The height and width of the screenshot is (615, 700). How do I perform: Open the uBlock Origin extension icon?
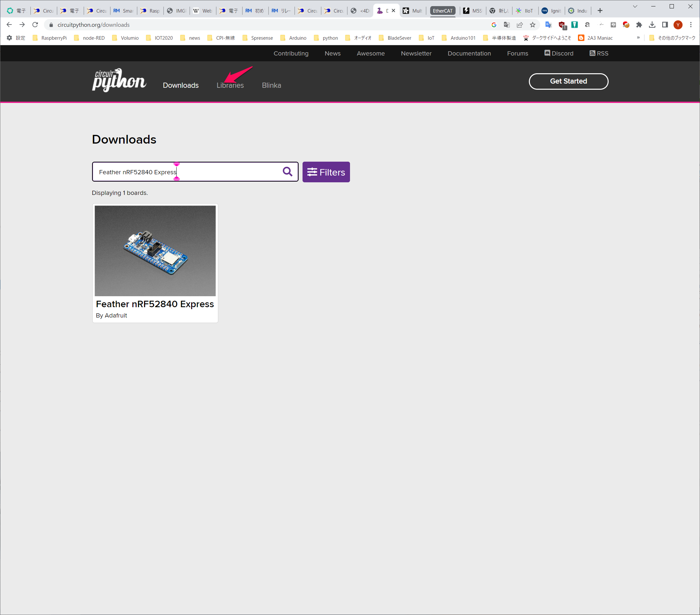point(561,25)
